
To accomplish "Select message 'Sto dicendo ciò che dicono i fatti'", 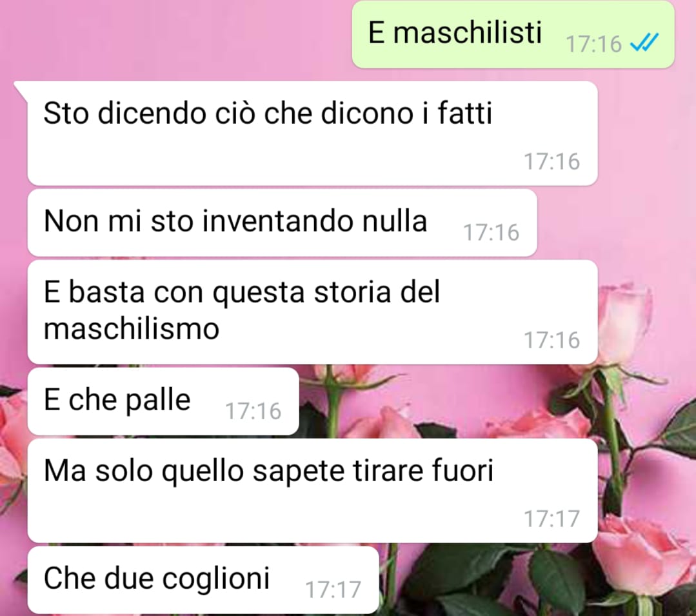I will coord(312,133).
